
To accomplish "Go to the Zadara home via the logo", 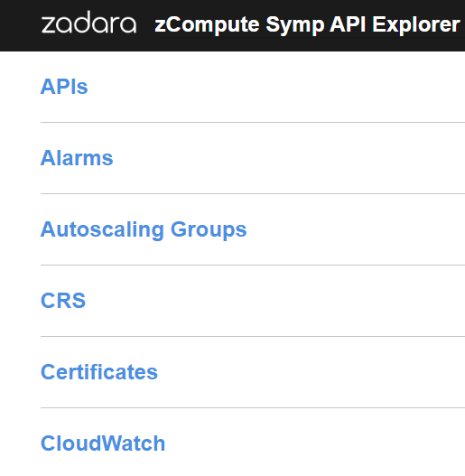I will point(88,22).
